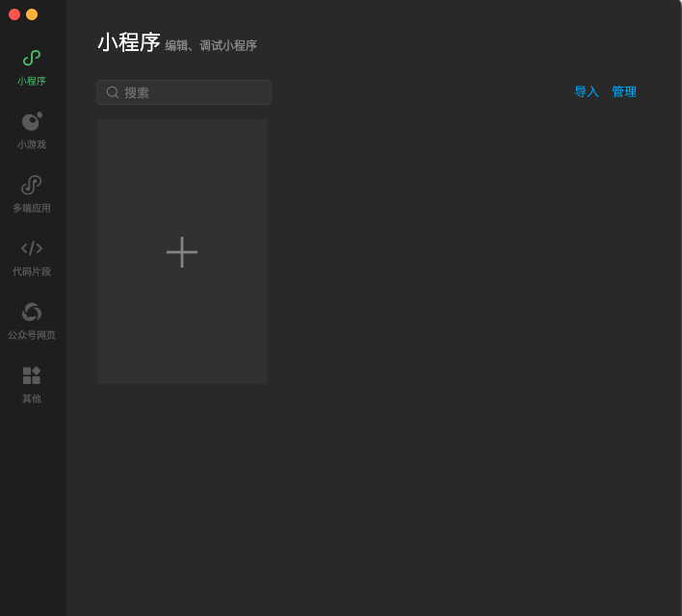The image size is (682, 616).
Task: Switch to the 多端应用 multi-platform app icon
Action: tap(32, 185)
